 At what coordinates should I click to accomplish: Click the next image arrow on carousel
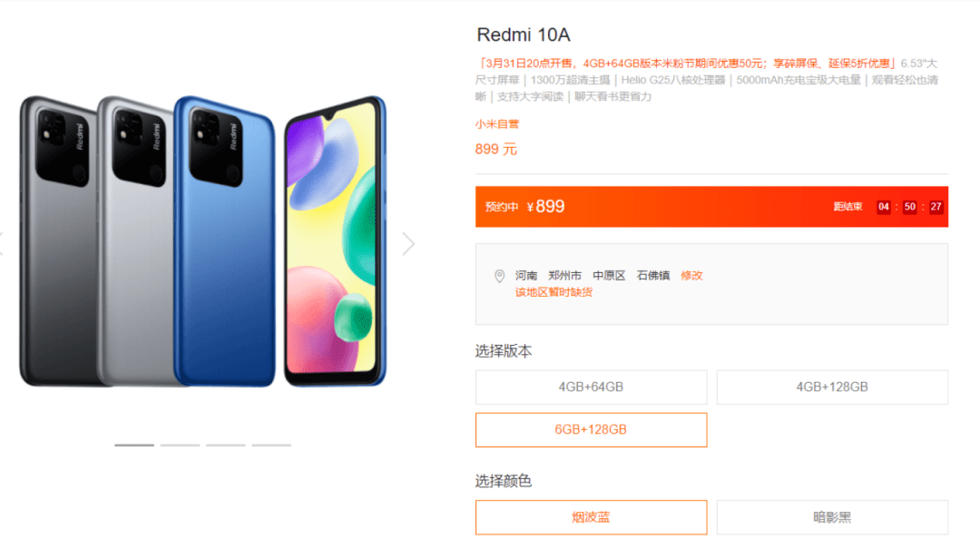coord(408,244)
